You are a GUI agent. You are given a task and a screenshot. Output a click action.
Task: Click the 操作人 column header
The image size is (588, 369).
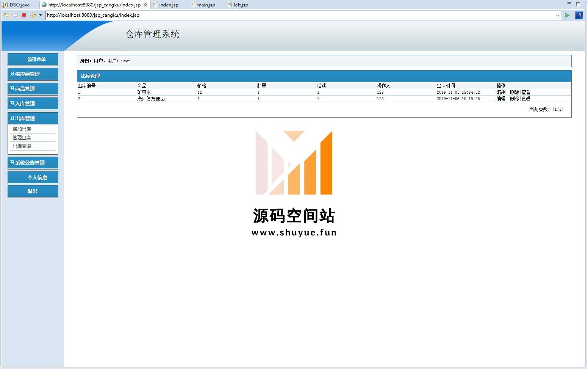click(x=383, y=86)
